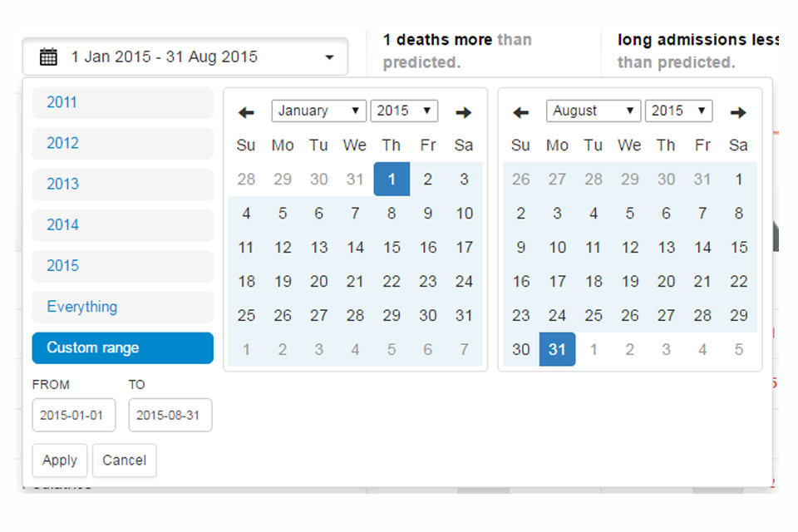Pick January 31 in the left calendar
Viewport: 798px width, 532px height.
point(464,316)
